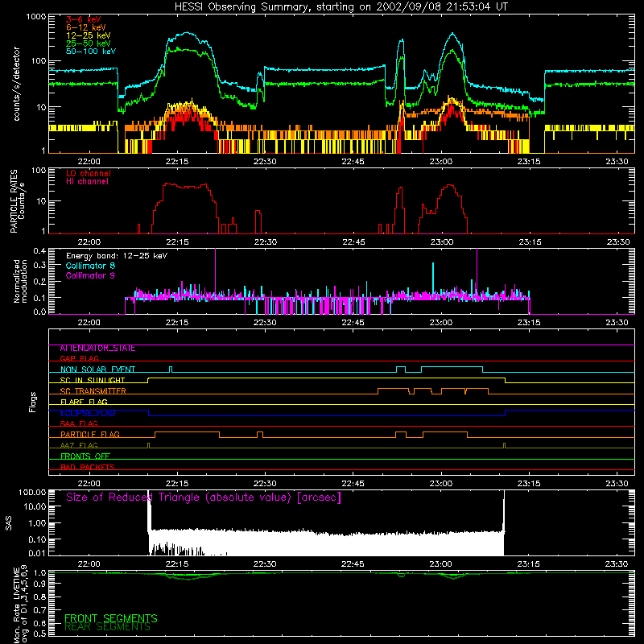Click the 'REAR SEGMENTS' legend label
Image resolution: width=644 pixels, height=644 pixels.
[108, 627]
